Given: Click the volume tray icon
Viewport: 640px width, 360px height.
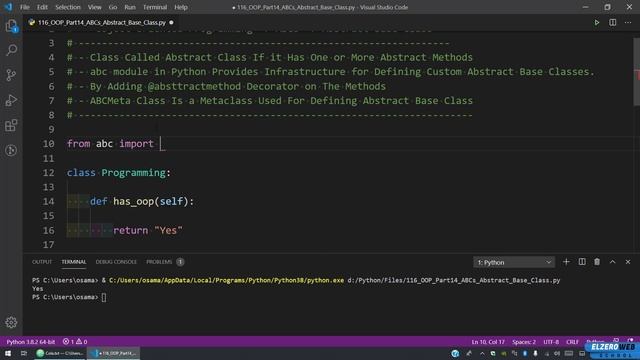Looking at the screenshot, I should pyautogui.click(x=557, y=353).
